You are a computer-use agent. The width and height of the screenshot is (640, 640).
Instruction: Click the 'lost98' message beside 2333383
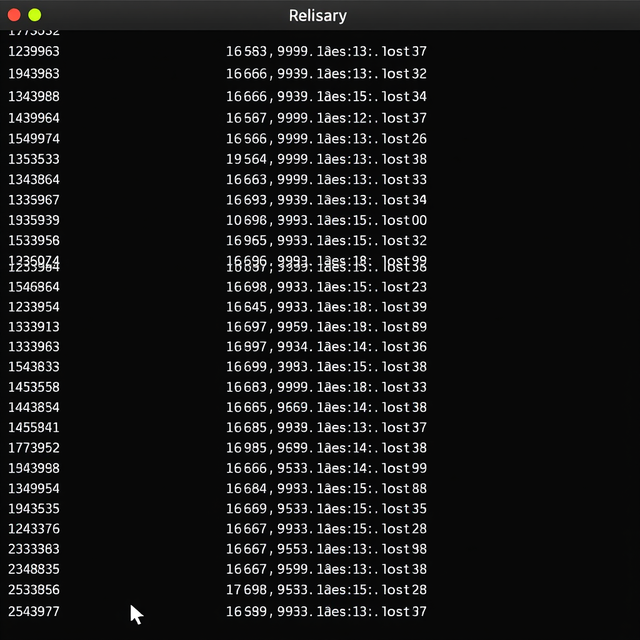pyautogui.click(x=404, y=549)
